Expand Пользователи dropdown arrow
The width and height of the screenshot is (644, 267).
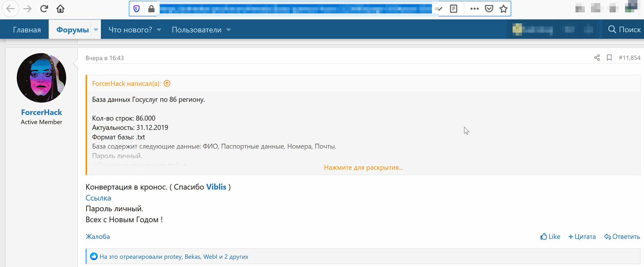point(229,30)
